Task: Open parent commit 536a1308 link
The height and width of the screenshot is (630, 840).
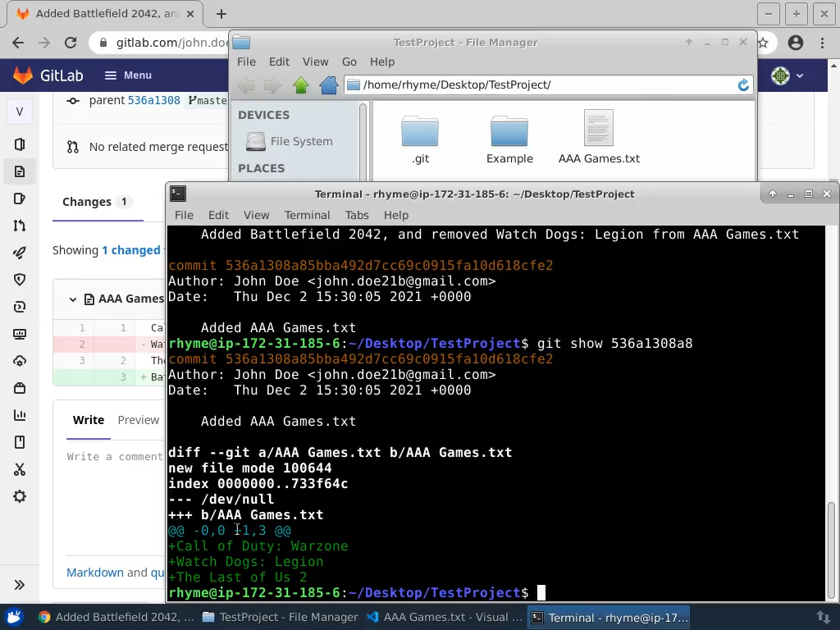Action: pyautogui.click(x=153, y=100)
